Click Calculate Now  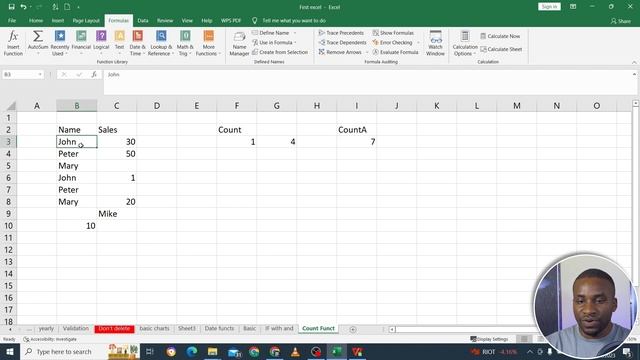coord(500,36)
